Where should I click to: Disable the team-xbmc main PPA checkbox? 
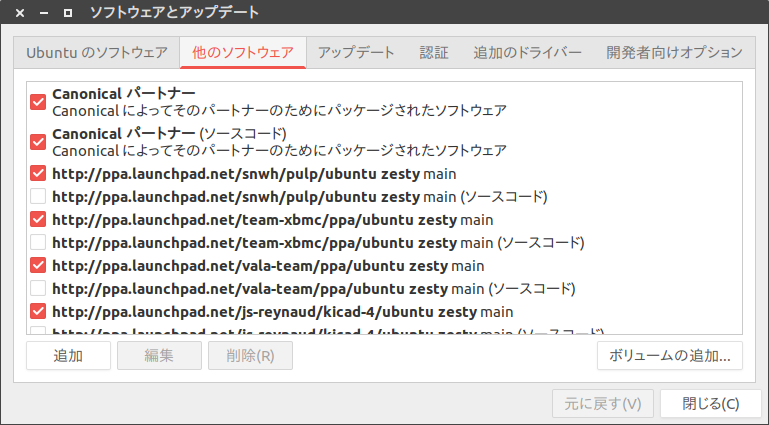tap(38, 219)
